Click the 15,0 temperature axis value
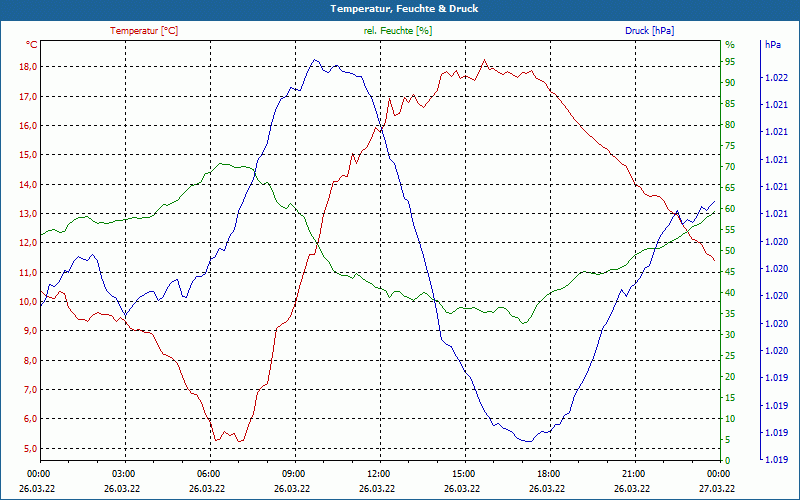 tap(28, 155)
